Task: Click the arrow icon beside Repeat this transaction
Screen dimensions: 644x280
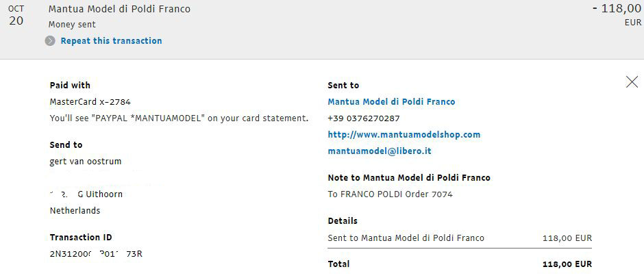Action: pyautogui.click(x=50, y=41)
